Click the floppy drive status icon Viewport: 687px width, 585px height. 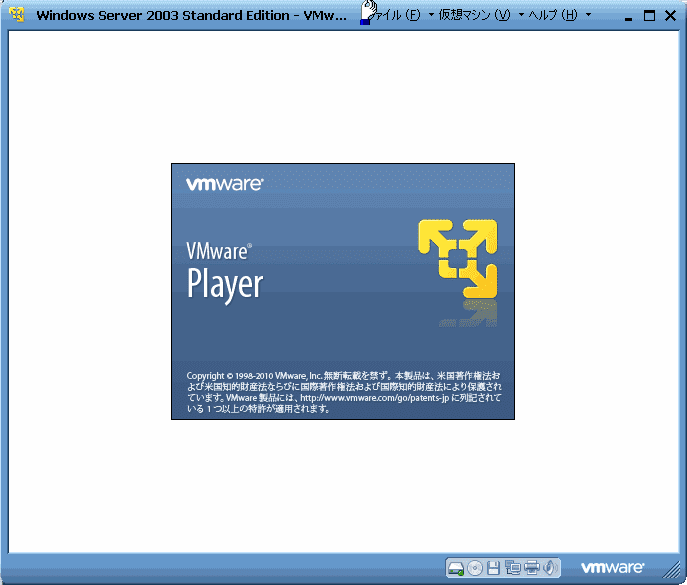[494, 568]
